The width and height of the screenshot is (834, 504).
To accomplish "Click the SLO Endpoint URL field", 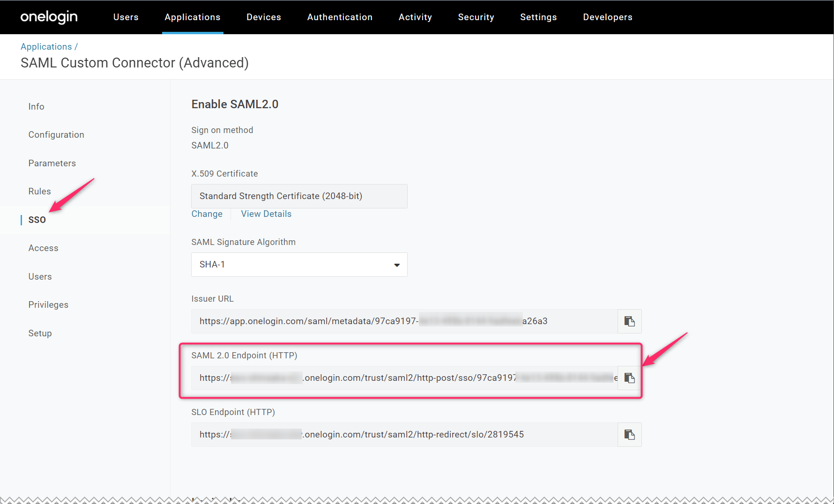I will [x=404, y=435].
